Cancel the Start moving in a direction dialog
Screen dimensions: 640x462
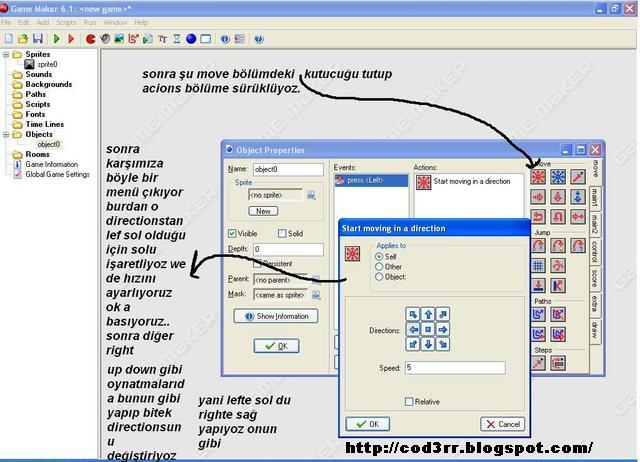click(503, 424)
